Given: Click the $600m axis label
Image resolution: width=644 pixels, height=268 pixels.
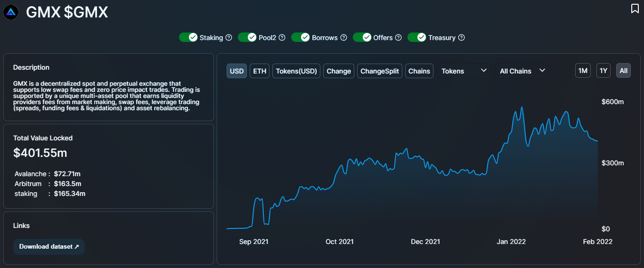Looking at the screenshot, I should tap(612, 102).
